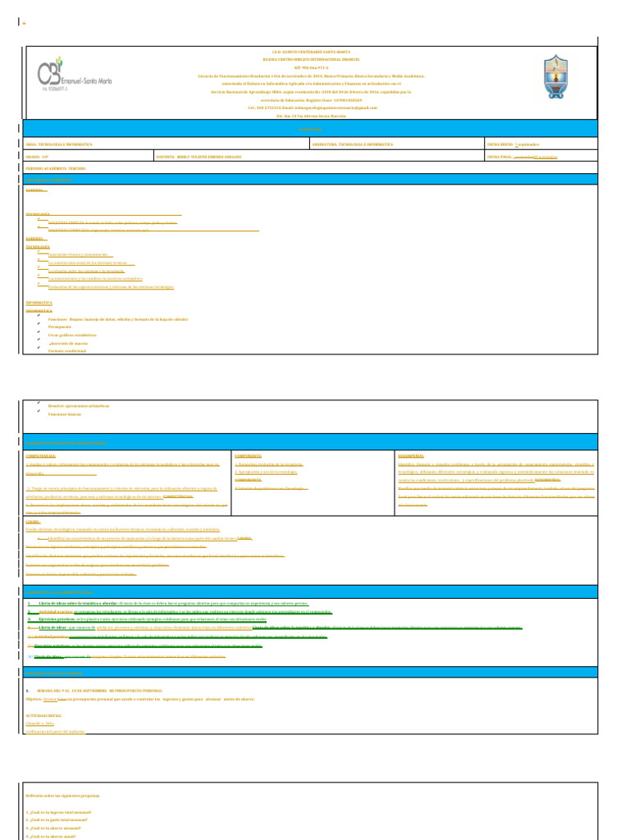
Task: Click the DESEMPEÑOS underlined heading
Action: click(x=411, y=456)
